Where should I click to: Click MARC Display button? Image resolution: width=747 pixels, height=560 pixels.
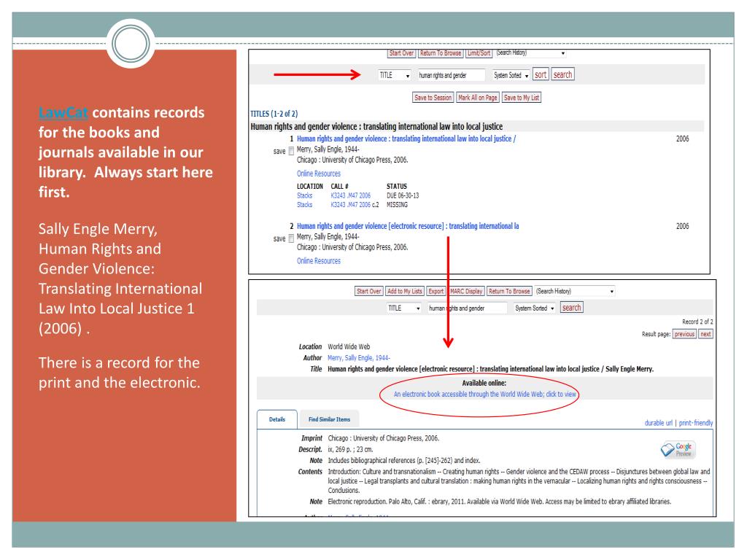coord(466,292)
